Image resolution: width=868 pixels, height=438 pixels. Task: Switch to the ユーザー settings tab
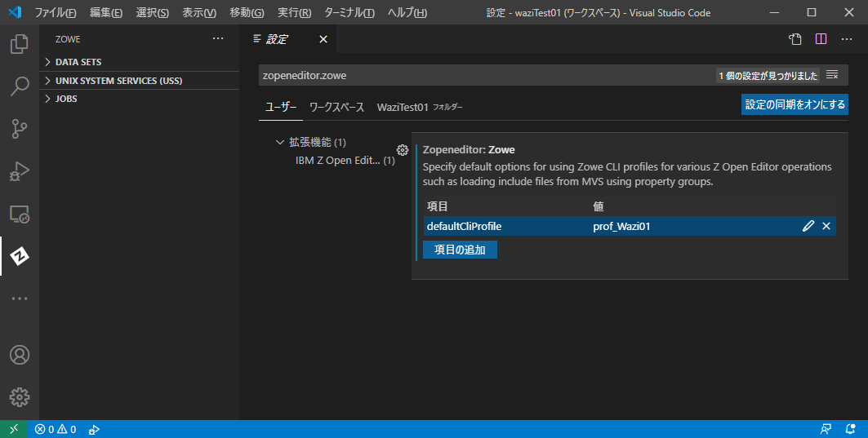click(x=281, y=107)
